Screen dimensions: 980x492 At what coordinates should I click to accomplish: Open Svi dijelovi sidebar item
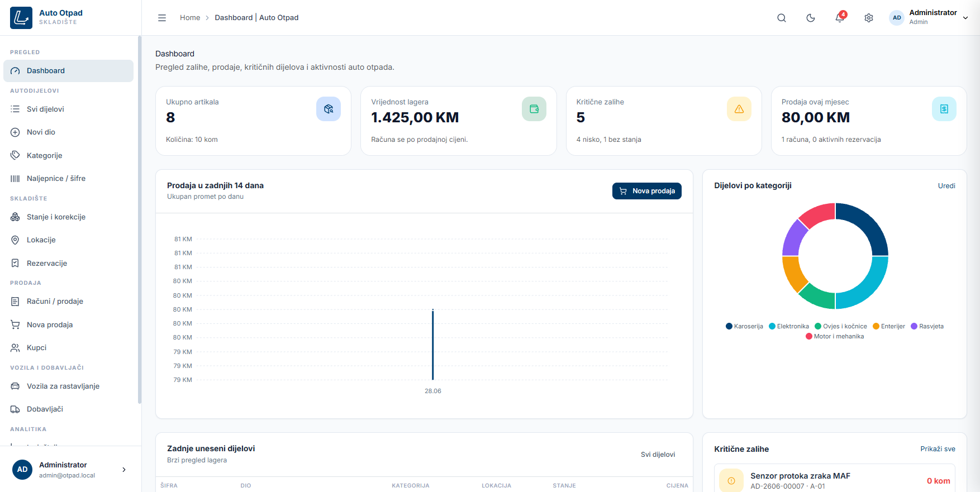(68, 109)
